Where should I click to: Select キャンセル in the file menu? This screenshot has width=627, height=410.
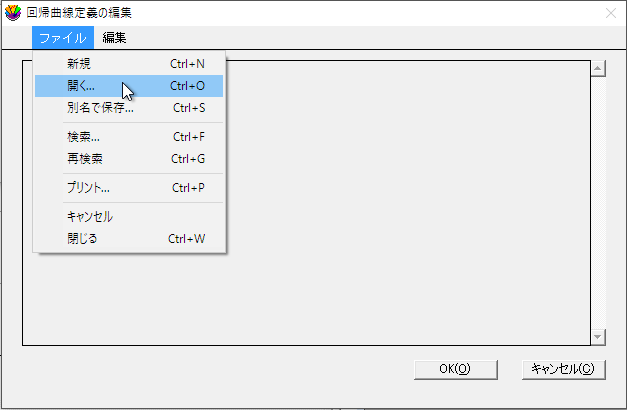pos(129,217)
